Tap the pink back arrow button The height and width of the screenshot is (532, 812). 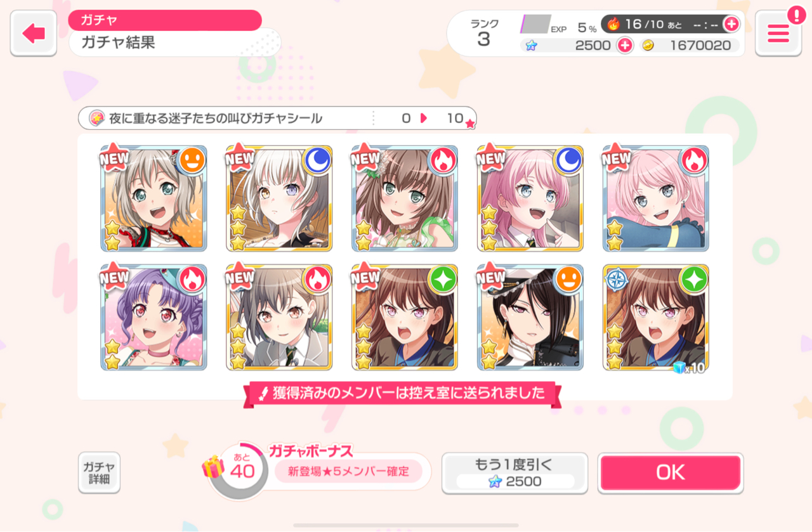pyautogui.click(x=34, y=33)
